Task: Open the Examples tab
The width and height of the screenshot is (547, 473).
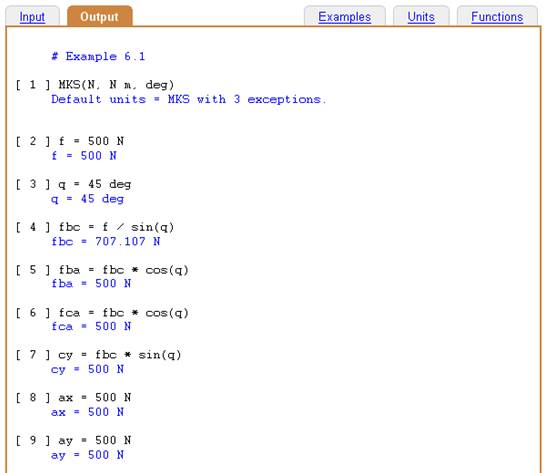Action: click(344, 17)
